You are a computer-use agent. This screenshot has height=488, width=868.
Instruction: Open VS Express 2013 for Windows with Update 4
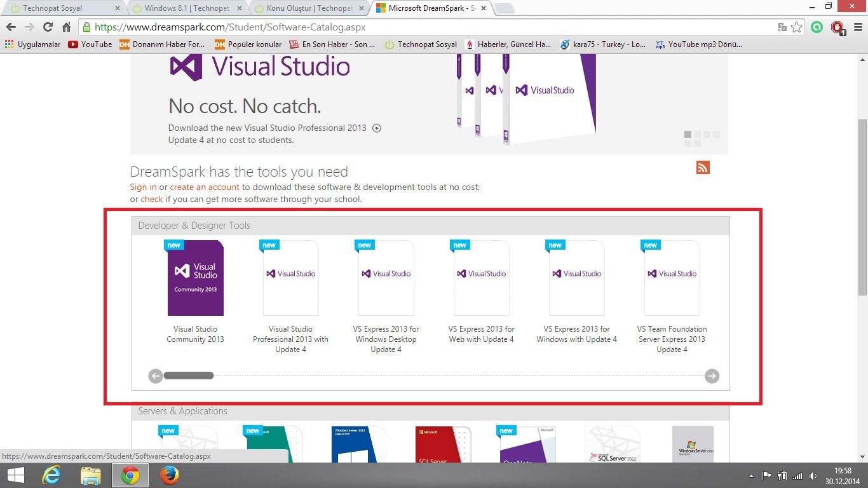click(577, 292)
